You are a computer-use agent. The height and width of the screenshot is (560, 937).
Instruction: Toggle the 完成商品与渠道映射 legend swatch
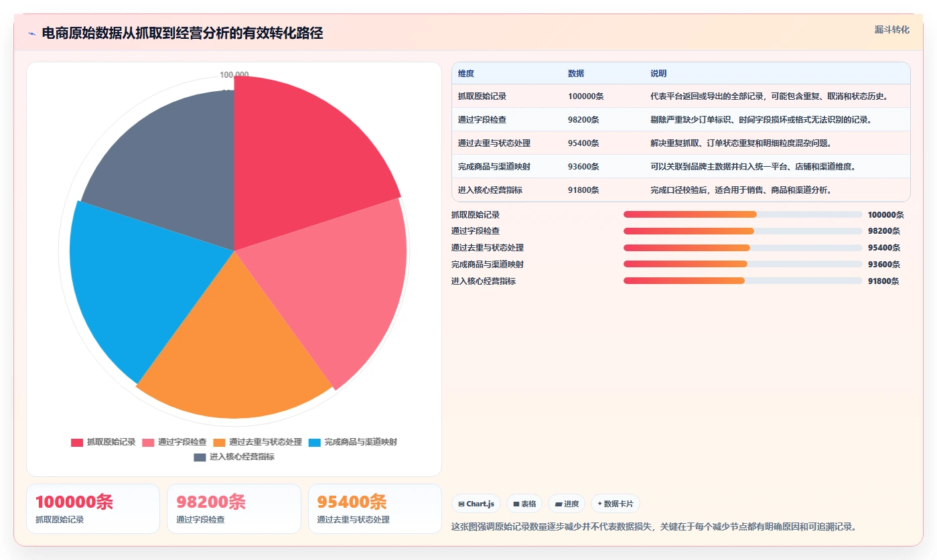(315, 442)
